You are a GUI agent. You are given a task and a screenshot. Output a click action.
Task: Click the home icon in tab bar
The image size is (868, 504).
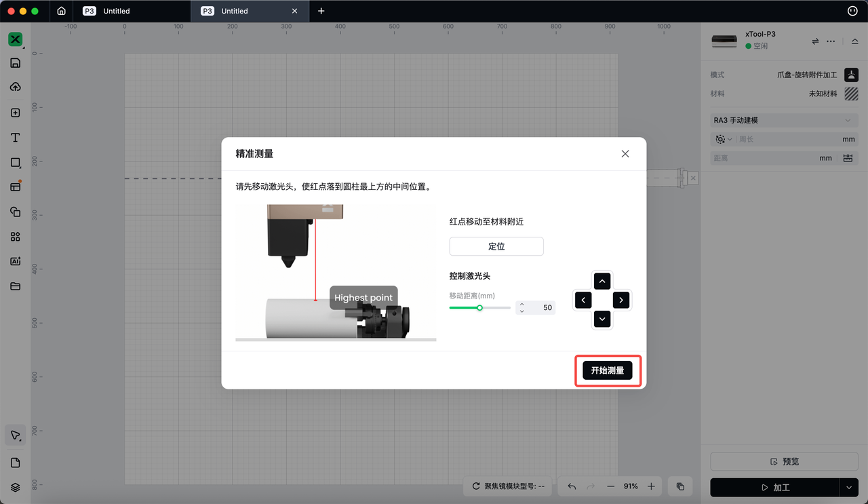coord(62,11)
